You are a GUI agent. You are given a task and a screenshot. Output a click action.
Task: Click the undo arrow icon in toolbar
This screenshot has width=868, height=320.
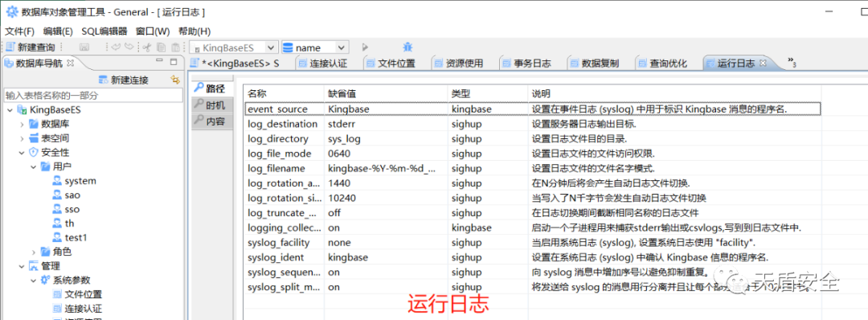point(117,47)
